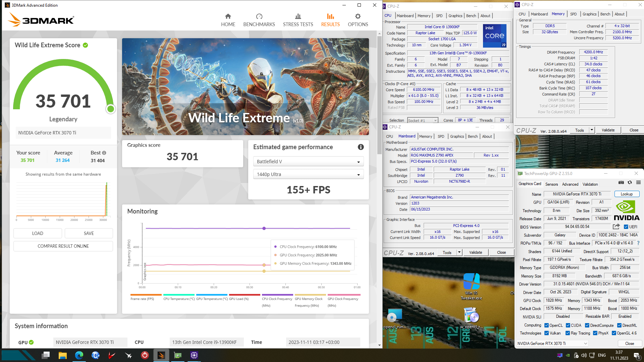Screen dimensions: 644x362
Task: Open the GPU-Z hamburger menu
Action: (x=638, y=182)
